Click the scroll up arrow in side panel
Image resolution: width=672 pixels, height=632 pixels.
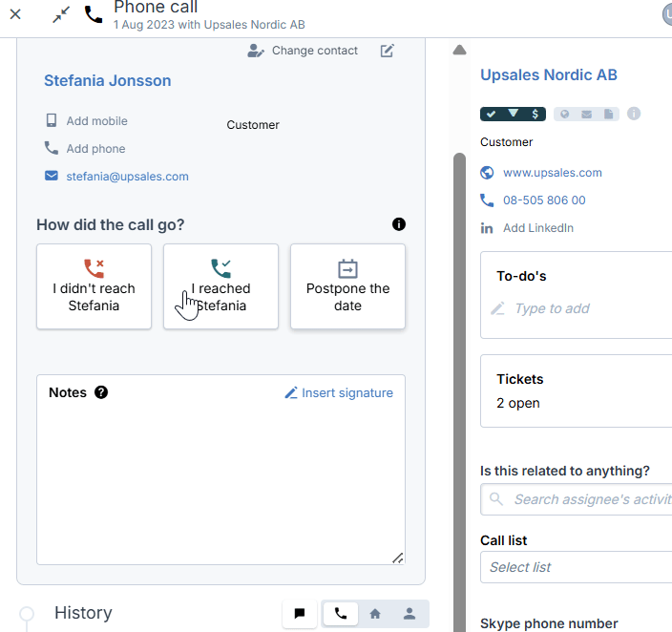(x=459, y=51)
